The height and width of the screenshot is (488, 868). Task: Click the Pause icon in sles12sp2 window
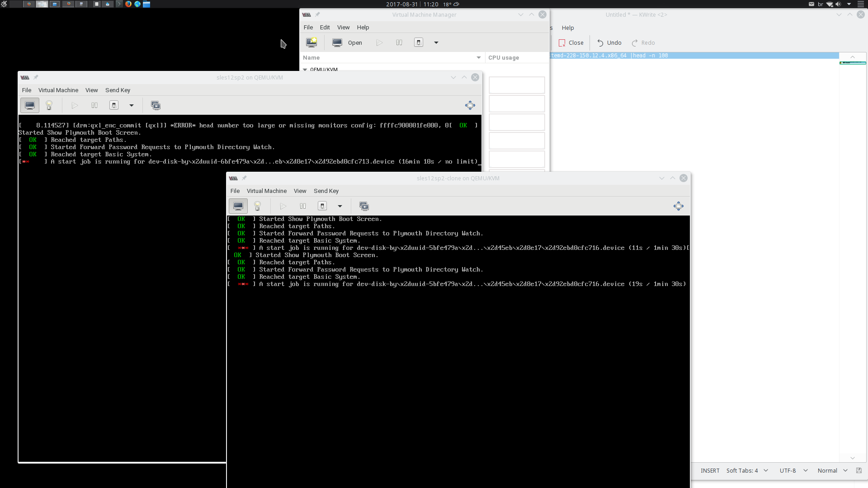[x=94, y=105]
